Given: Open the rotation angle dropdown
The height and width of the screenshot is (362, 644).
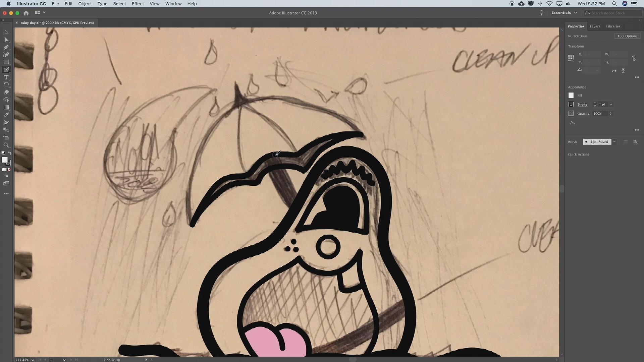Looking at the screenshot, I should [x=597, y=70].
